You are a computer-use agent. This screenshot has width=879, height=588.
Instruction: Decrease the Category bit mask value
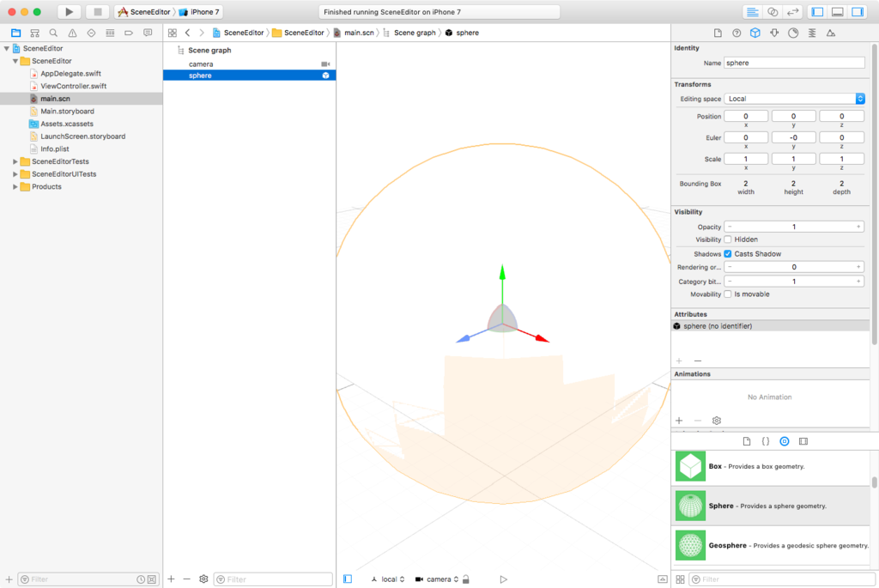coord(730,282)
